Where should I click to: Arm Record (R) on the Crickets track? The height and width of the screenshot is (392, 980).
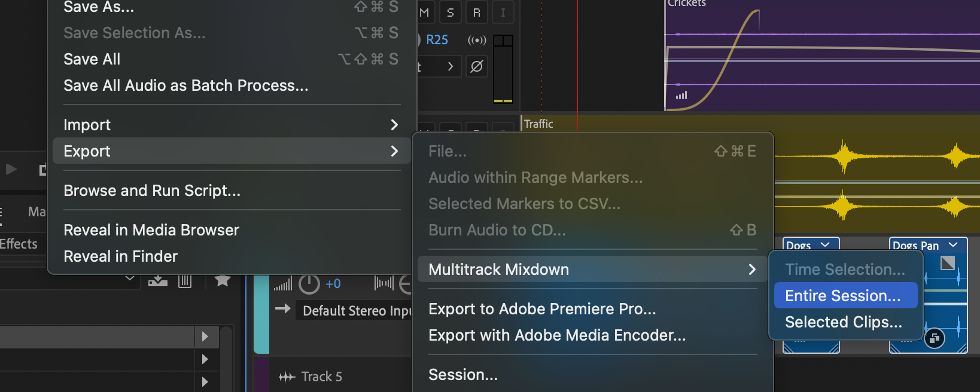pyautogui.click(x=477, y=13)
